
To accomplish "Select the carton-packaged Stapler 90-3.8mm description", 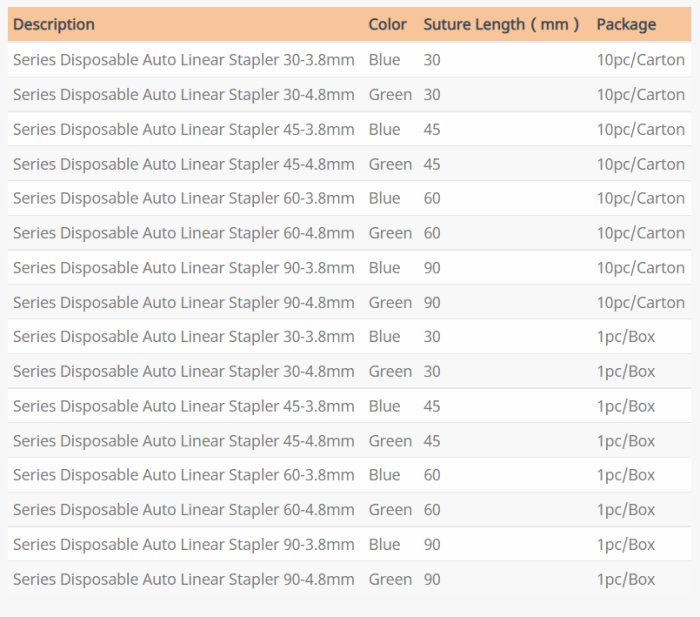I will [x=183, y=268].
